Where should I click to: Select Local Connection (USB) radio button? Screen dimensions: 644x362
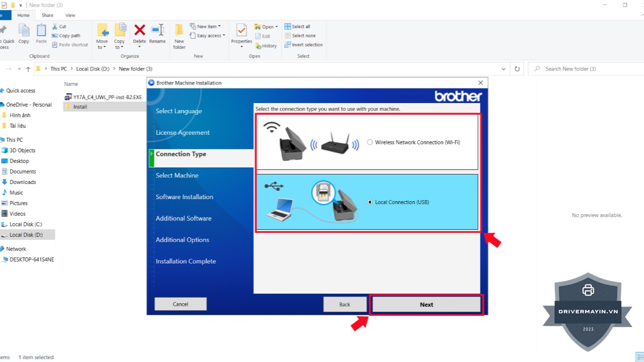370,202
